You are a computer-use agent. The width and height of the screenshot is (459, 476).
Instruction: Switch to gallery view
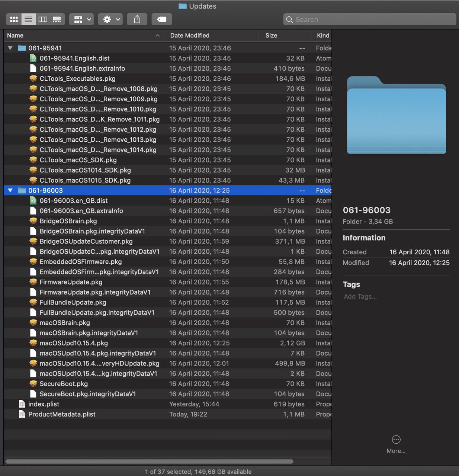tap(57, 19)
